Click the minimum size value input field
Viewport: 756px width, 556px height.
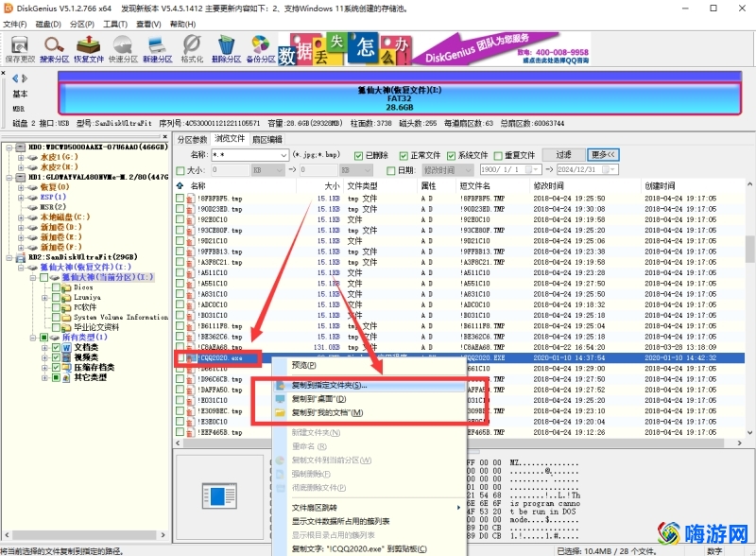[x=230, y=170]
